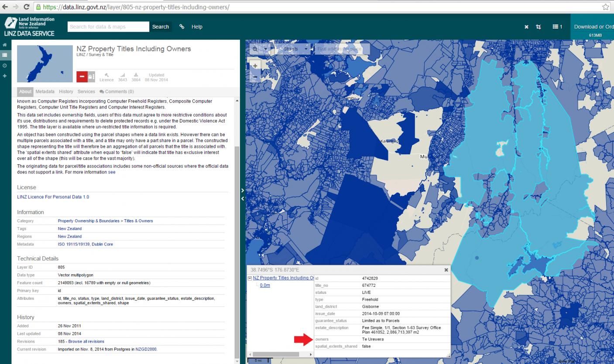
Task: Click the Licence gavel icon
Action: [106, 75]
